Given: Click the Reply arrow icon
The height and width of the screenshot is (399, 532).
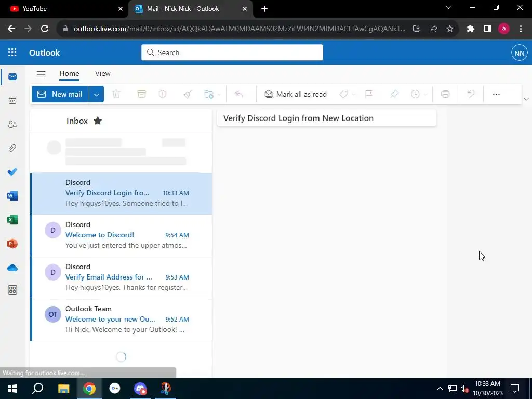Looking at the screenshot, I should click(x=239, y=94).
